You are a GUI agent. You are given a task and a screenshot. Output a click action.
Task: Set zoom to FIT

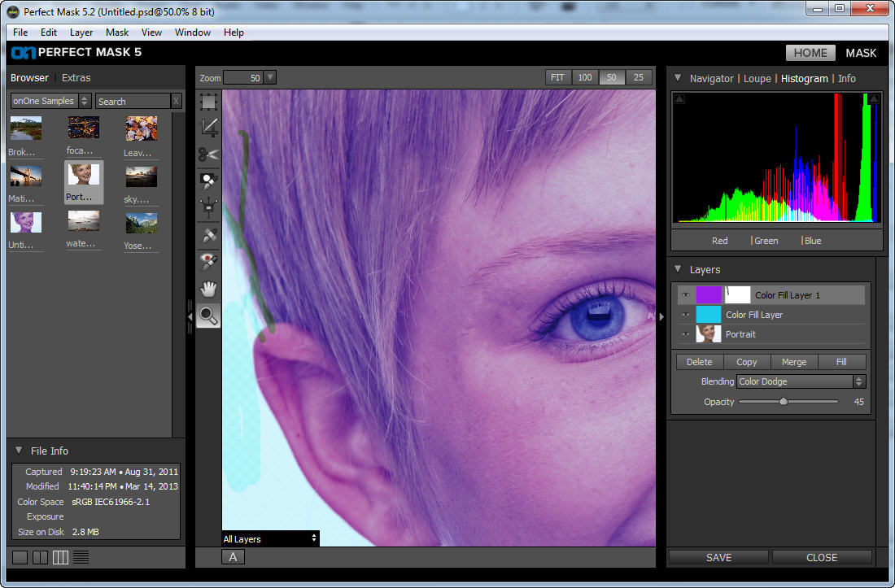557,77
